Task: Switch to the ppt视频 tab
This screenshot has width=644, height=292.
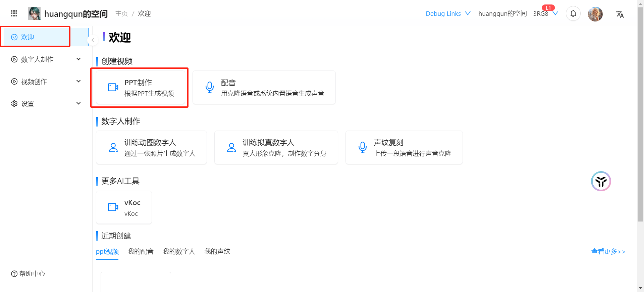Action: [107, 252]
